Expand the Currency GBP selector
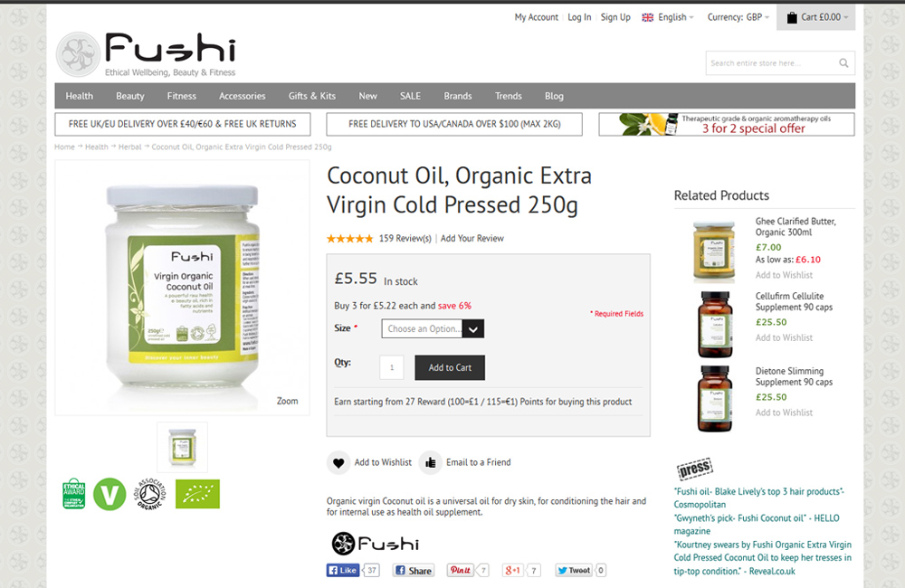 [738, 17]
